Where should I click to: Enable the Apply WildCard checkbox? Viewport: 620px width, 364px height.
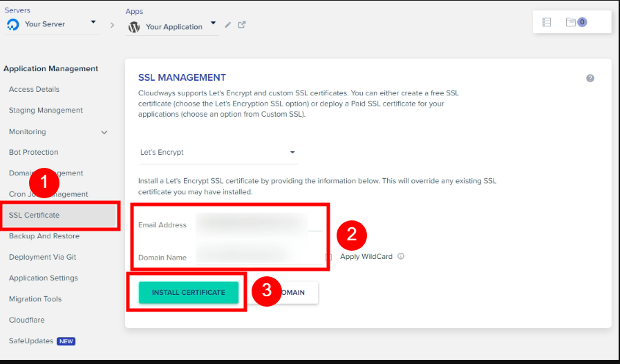pyautogui.click(x=328, y=257)
